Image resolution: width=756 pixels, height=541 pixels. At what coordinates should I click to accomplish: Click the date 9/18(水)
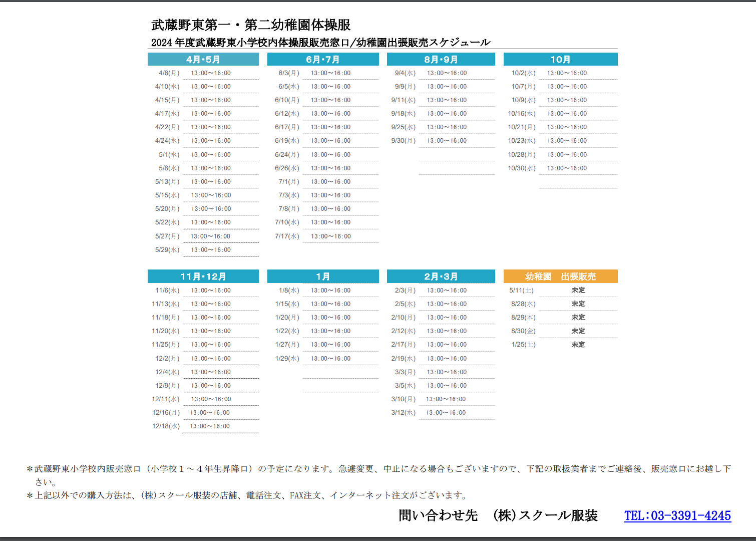[x=404, y=114]
